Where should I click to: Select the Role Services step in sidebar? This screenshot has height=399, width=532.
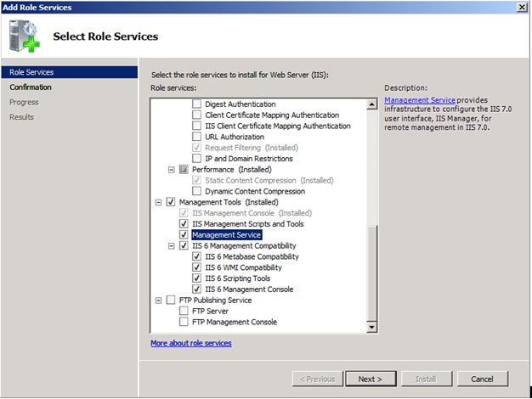click(x=31, y=73)
